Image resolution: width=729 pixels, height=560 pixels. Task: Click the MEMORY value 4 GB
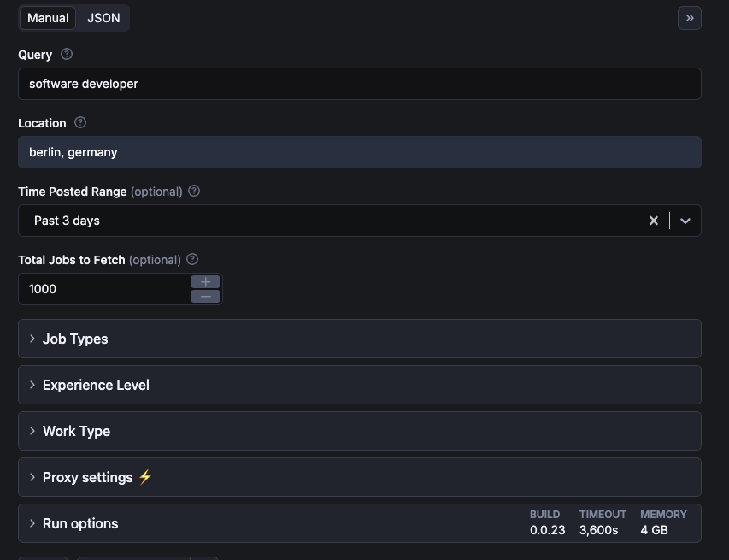point(654,530)
